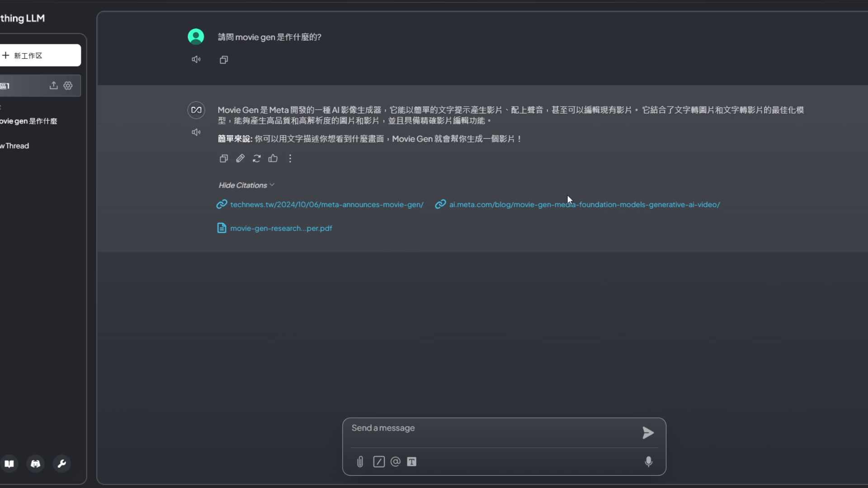Play the AI response with speaker icon

[x=196, y=132]
